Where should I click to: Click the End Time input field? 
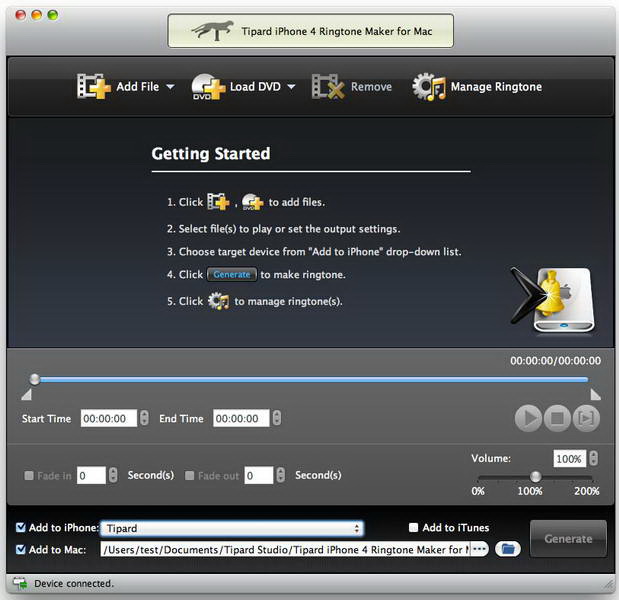[241, 418]
